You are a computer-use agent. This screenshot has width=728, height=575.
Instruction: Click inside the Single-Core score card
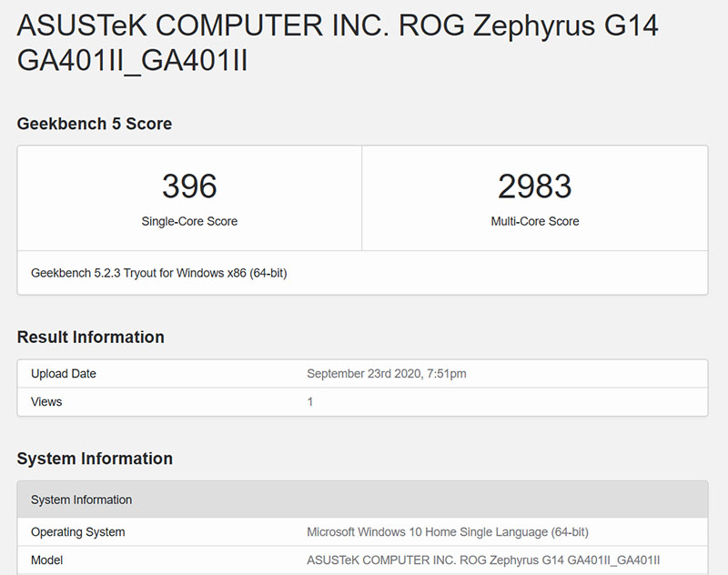[x=189, y=199]
